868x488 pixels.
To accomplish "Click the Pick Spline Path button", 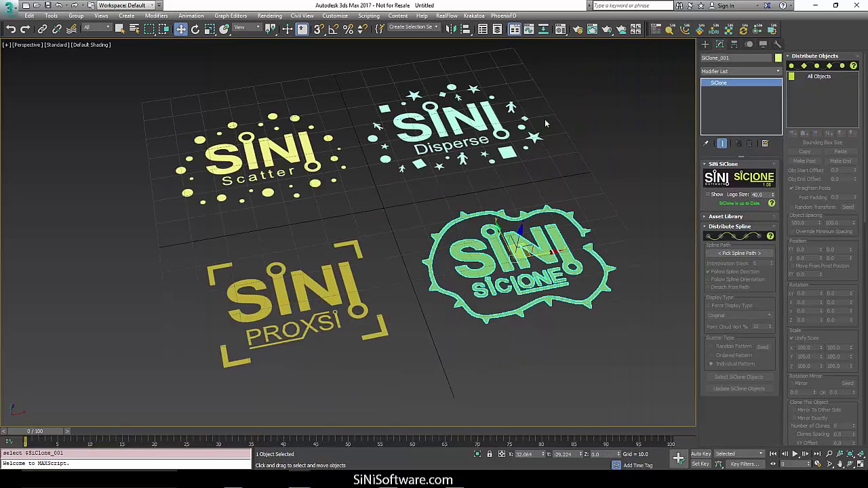I will click(739, 253).
